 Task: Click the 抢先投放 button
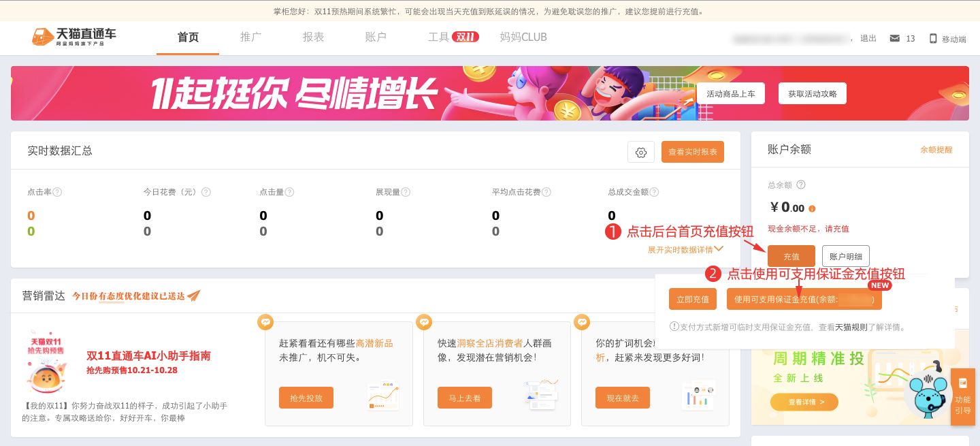pyautogui.click(x=306, y=398)
